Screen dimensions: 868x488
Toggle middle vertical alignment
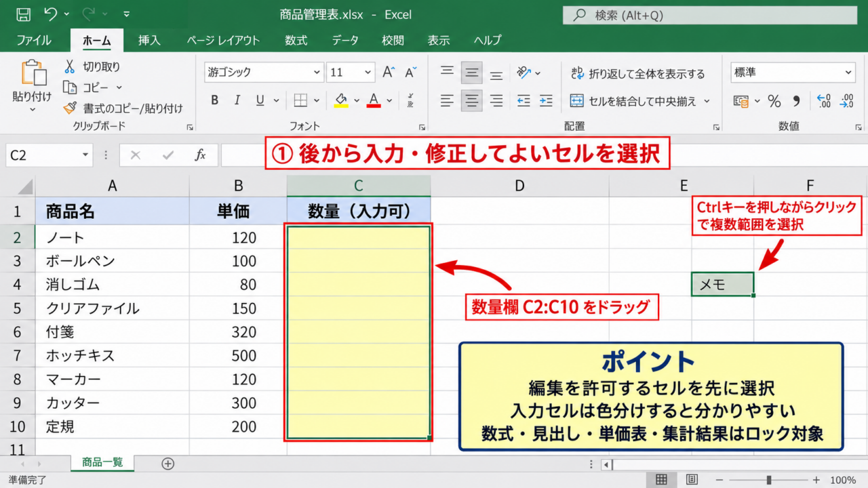[472, 73]
